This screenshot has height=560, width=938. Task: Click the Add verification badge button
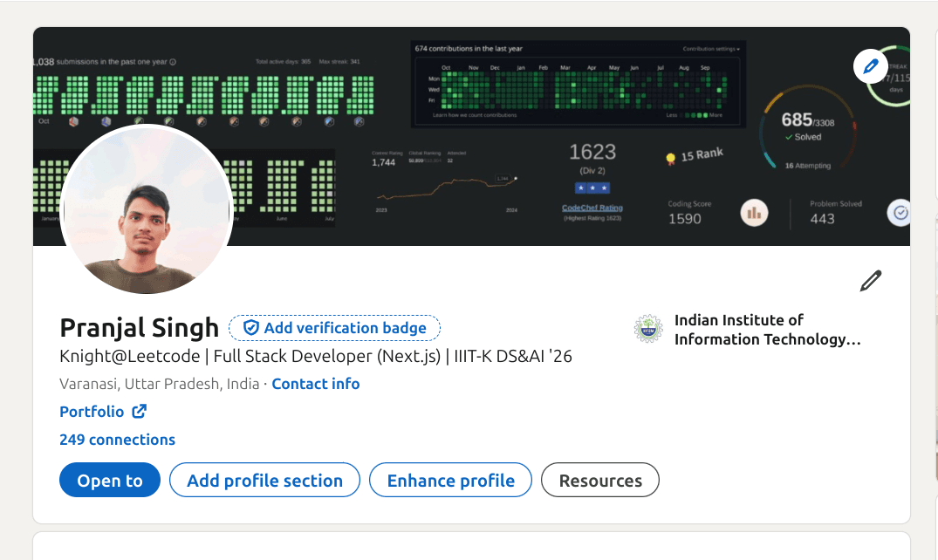click(334, 328)
